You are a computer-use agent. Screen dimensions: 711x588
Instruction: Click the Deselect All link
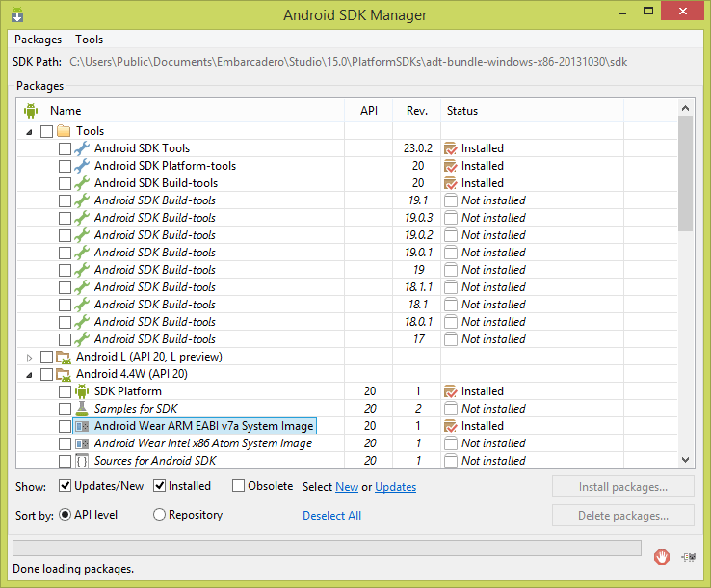332,516
